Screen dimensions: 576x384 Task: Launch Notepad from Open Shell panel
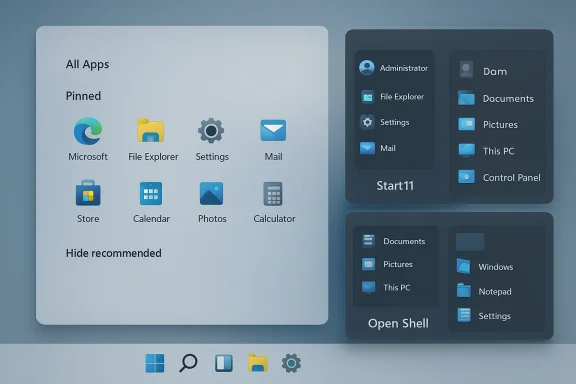(484, 291)
